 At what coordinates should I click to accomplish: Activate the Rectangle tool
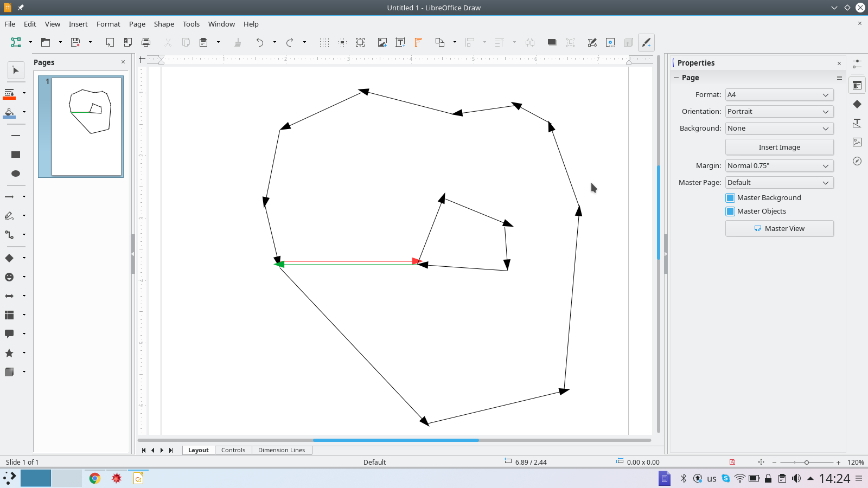tap(16, 154)
